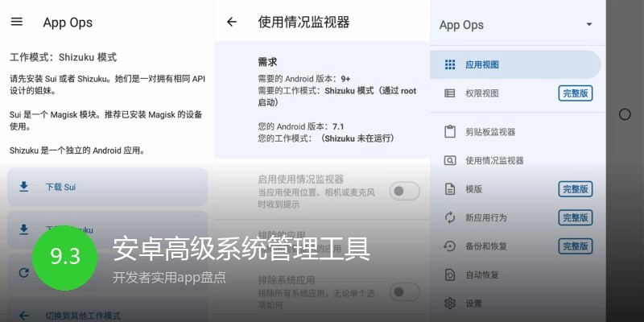Click 完整版 badge next to 模版

point(575,189)
